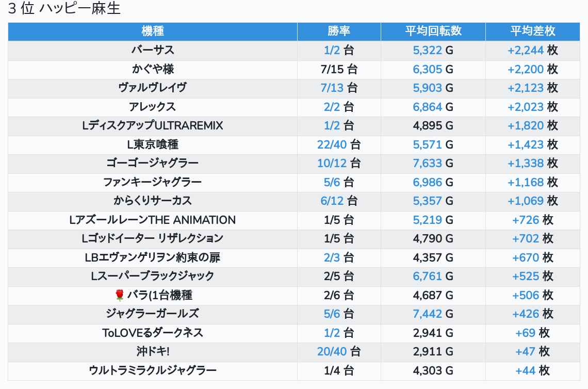This screenshot has height=389, width=588.
Task: Select Lゴッドイーター リザレクション cell
Action: pos(153,238)
